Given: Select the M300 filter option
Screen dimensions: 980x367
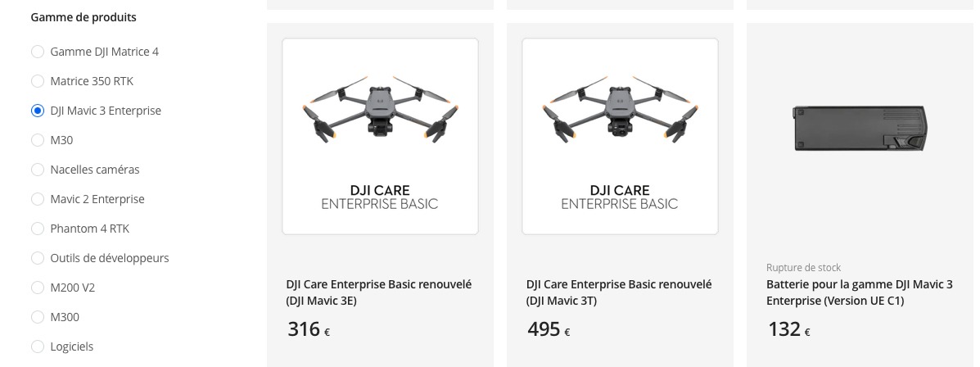Looking at the screenshot, I should pos(38,317).
